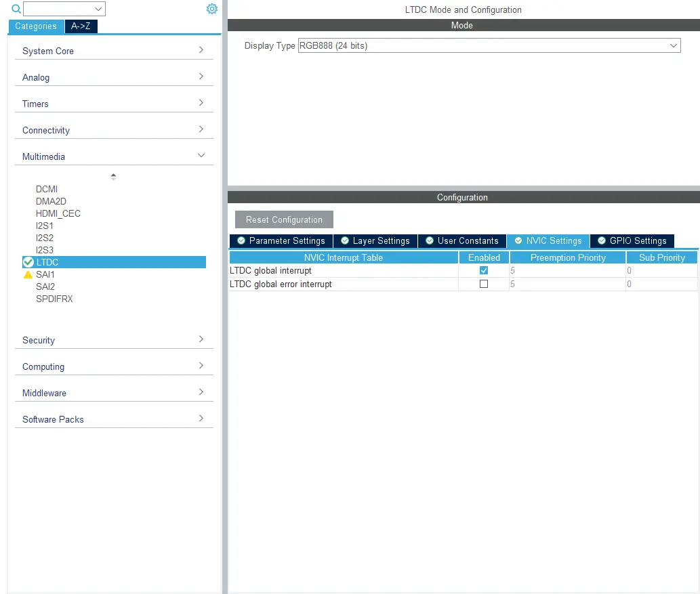Select HDMI_CEC in the Multimedia list
The image size is (700, 594).
58,213
